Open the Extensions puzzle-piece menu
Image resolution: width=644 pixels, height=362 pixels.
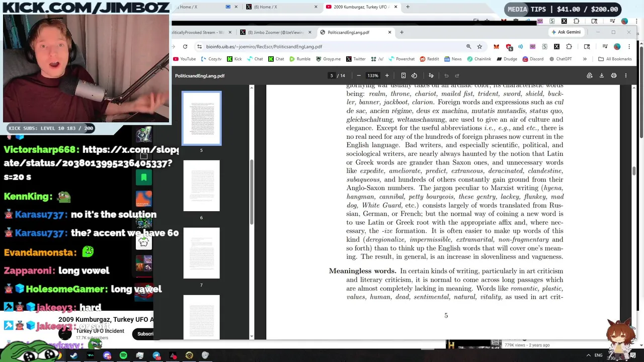tap(569, 46)
